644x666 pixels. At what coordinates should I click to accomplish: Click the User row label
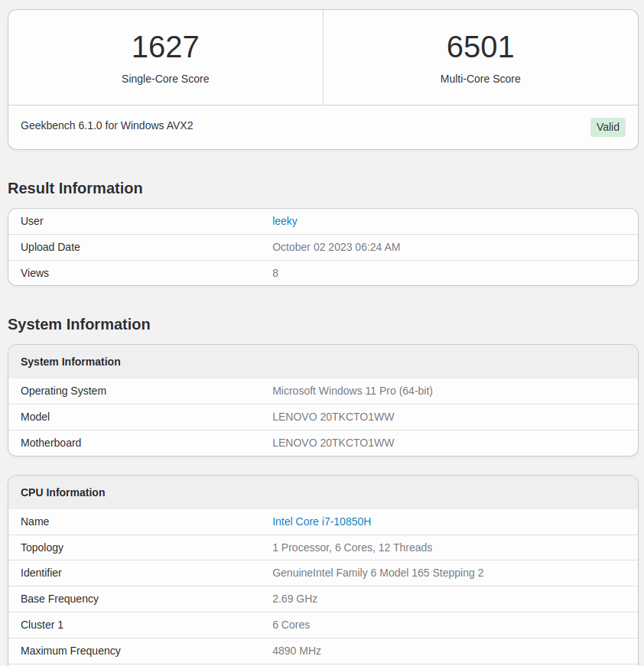(32, 221)
